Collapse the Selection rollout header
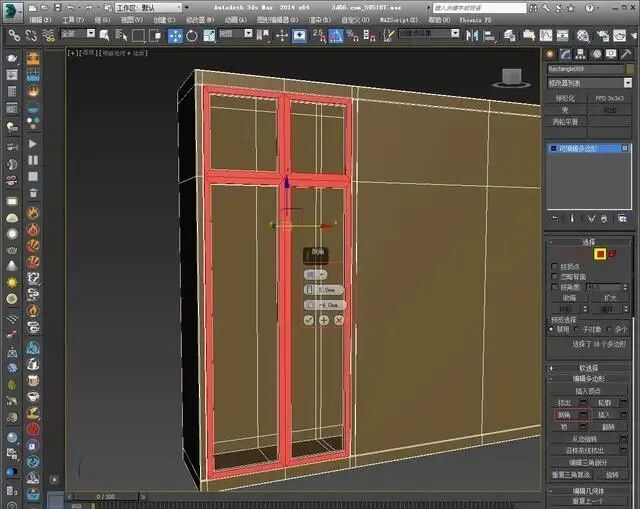The height and width of the screenshot is (509, 640). 589,242
